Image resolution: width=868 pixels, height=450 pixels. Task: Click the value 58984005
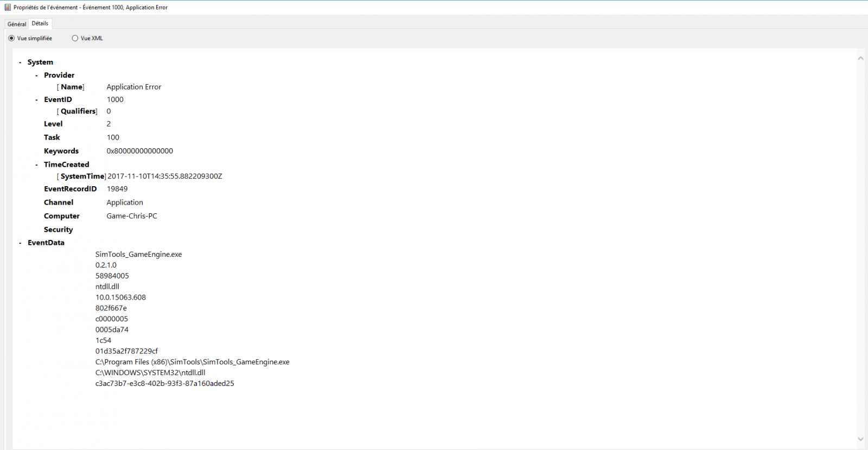[x=112, y=276]
